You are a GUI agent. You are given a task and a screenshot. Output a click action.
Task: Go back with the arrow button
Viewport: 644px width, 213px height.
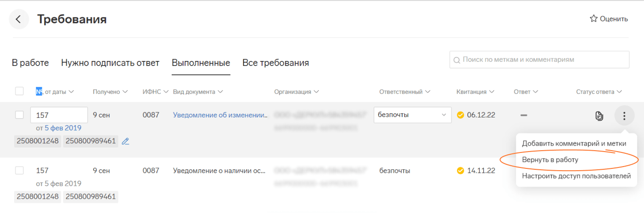click(x=19, y=20)
